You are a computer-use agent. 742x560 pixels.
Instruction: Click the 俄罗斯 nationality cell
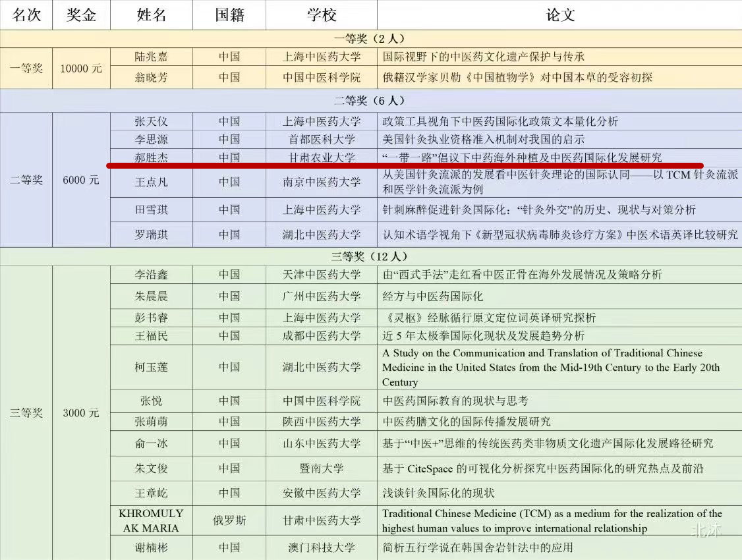point(229,520)
